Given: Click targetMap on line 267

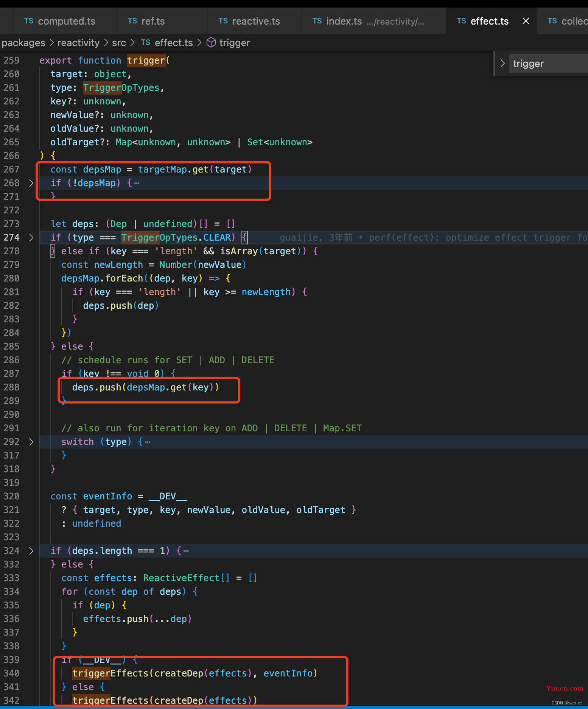Looking at the screenshot, I should point(162,169).
